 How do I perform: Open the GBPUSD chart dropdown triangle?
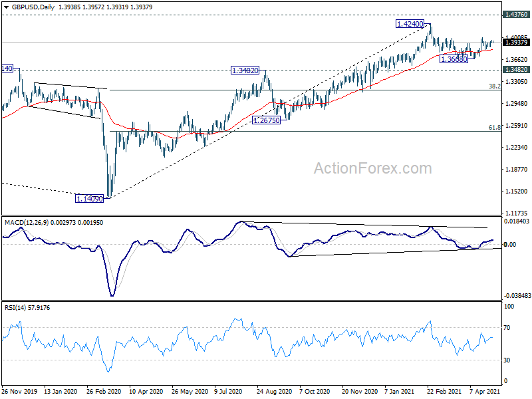click(6, 7)
